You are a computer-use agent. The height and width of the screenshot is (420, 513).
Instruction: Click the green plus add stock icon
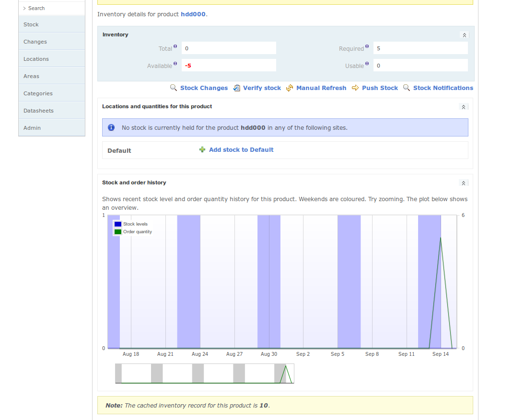(202, 149)
